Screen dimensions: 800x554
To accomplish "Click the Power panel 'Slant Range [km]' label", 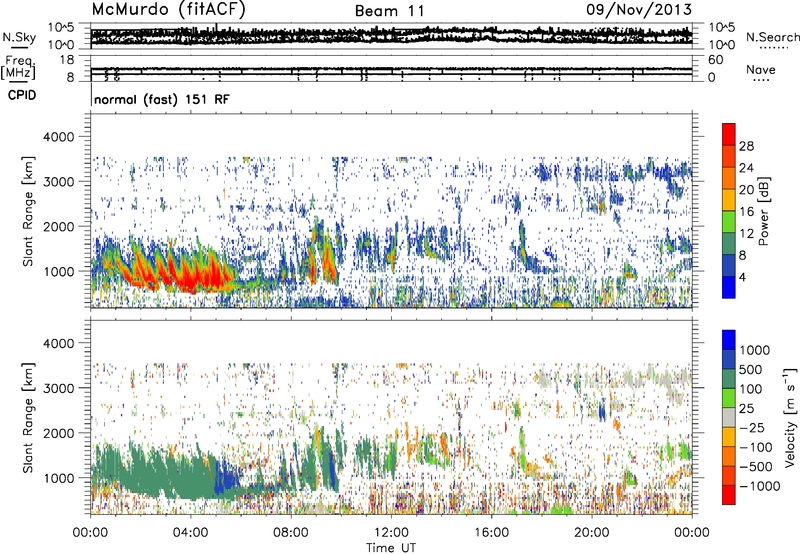I will 28,211.
